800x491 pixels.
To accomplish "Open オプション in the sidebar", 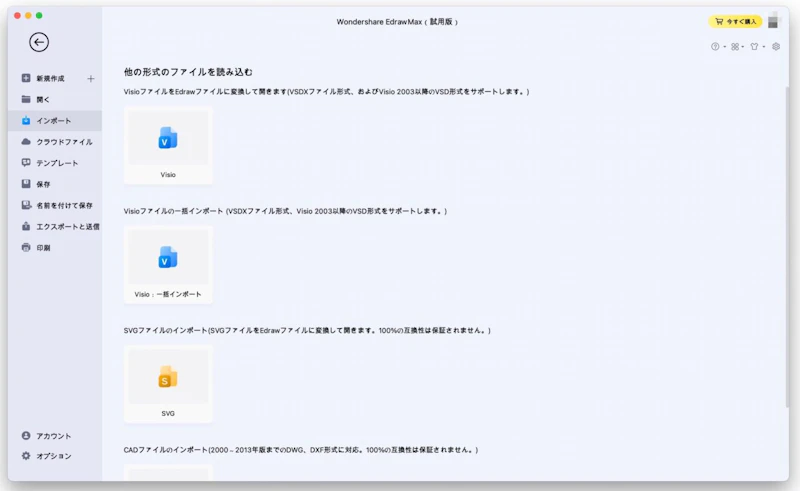I will click(x=46, y=456).
